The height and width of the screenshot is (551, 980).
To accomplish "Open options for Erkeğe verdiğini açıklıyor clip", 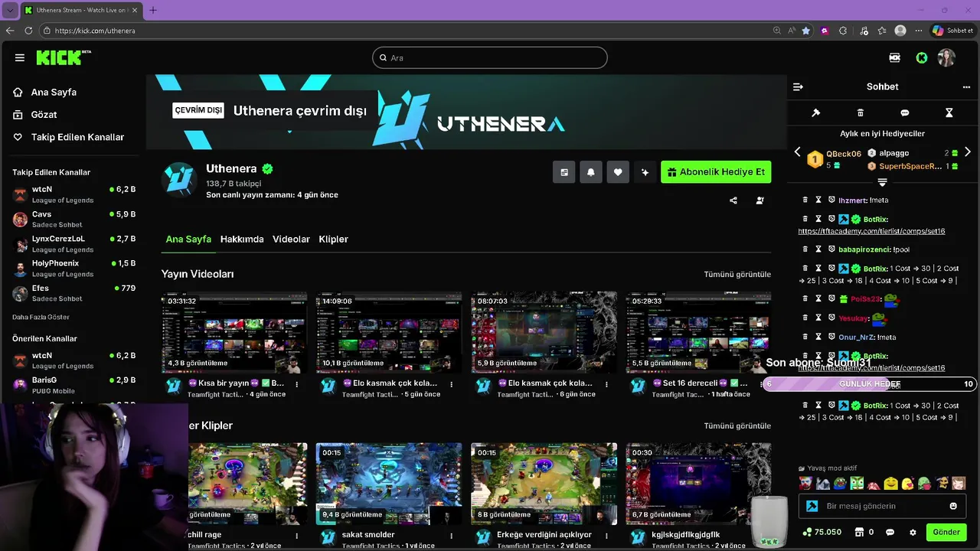I will pos(606,536).
